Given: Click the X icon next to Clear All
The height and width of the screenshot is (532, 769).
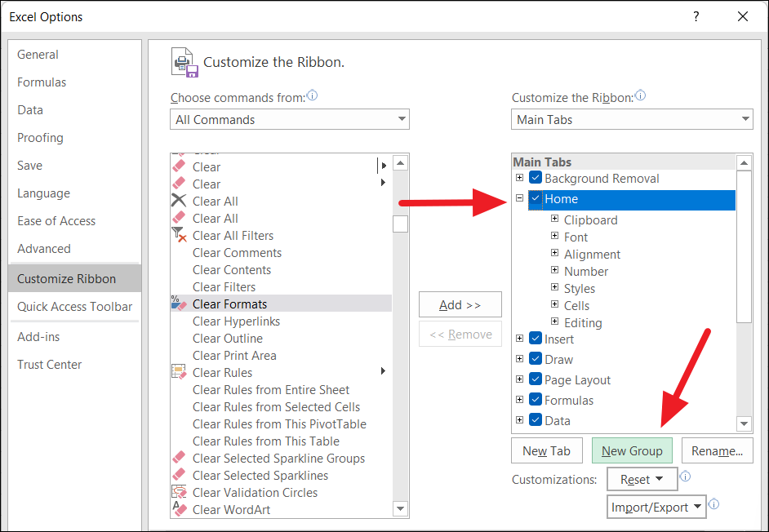Looking at the screenshot, I should click(179, 201).
